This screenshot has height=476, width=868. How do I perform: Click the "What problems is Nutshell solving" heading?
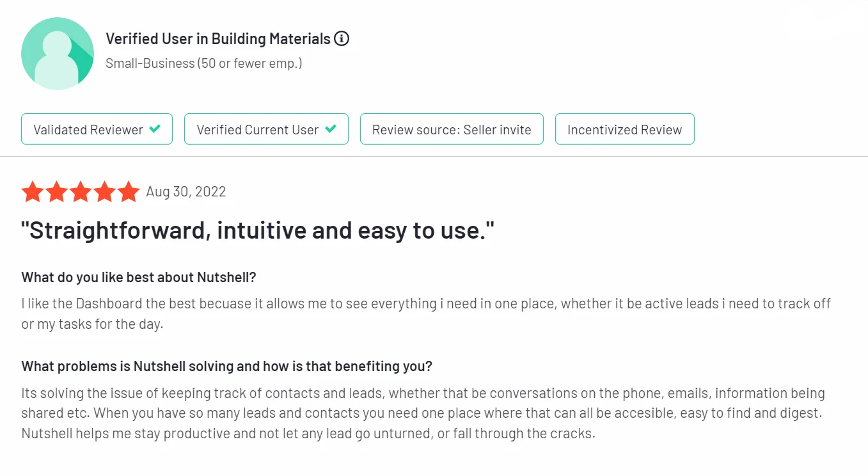[x=226, y=367]
